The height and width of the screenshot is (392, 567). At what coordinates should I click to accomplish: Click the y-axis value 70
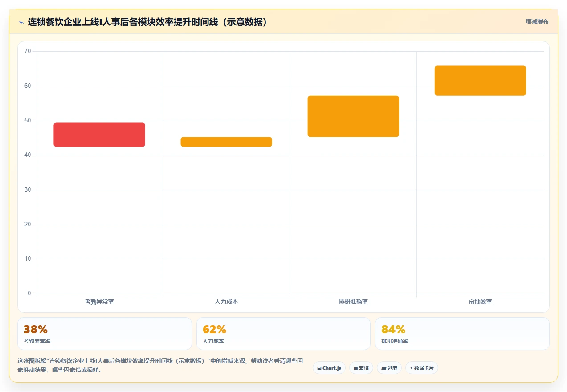tap(28, 51)
